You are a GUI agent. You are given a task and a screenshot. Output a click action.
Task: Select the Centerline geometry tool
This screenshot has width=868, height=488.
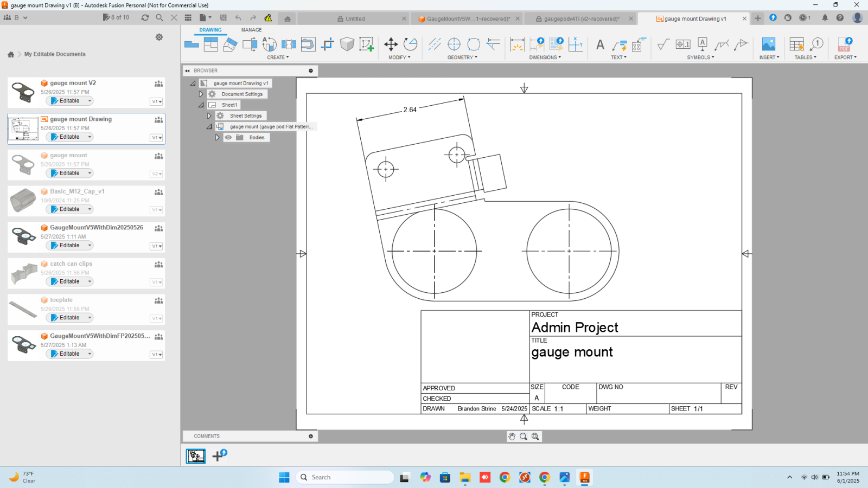point(435,44)
